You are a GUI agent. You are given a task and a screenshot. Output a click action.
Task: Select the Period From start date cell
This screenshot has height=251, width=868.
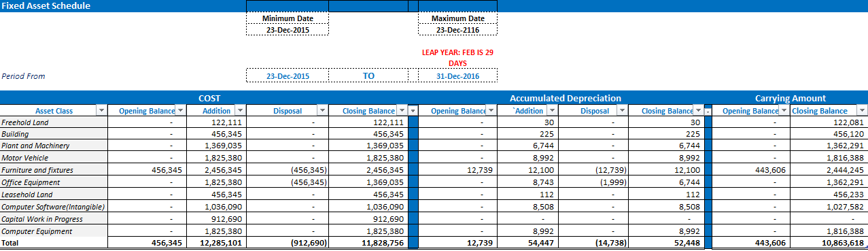[x=288, y=76]
